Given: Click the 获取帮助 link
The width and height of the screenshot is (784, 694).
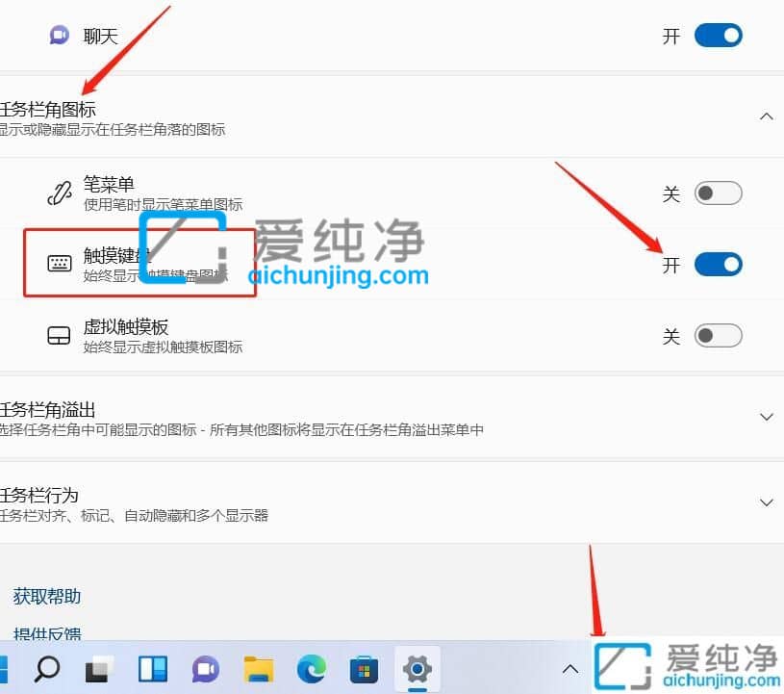Looking at the screenshot, I should pos(44,596).
